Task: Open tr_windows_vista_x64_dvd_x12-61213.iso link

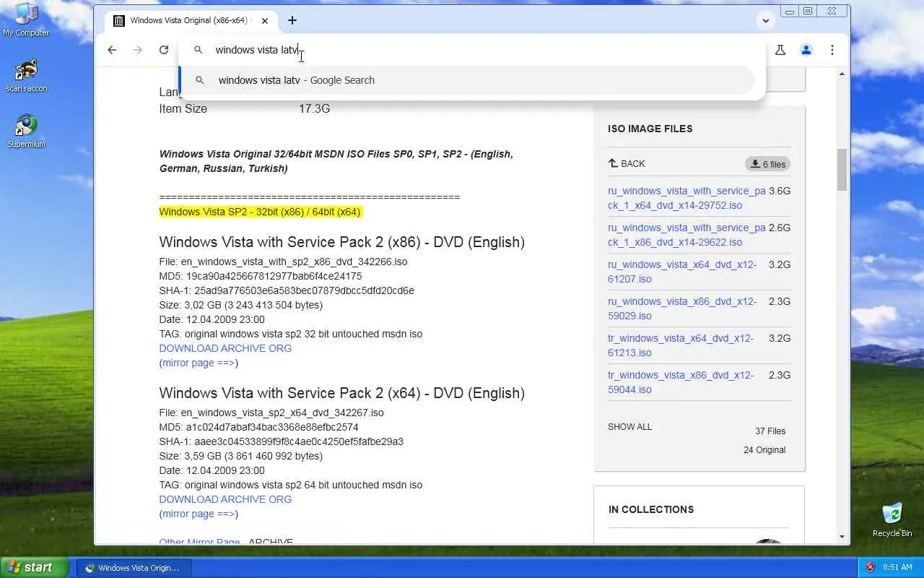Action: 681,345
